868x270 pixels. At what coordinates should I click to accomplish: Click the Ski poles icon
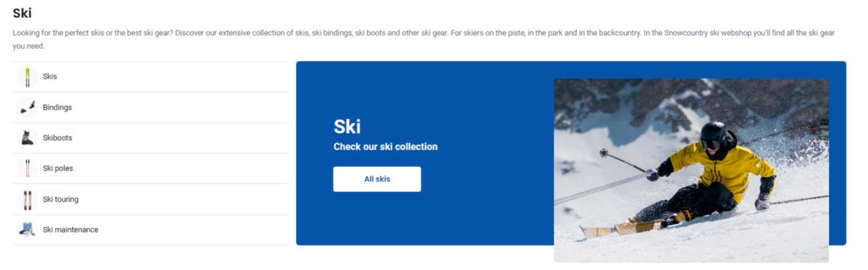tap(27, 169)
